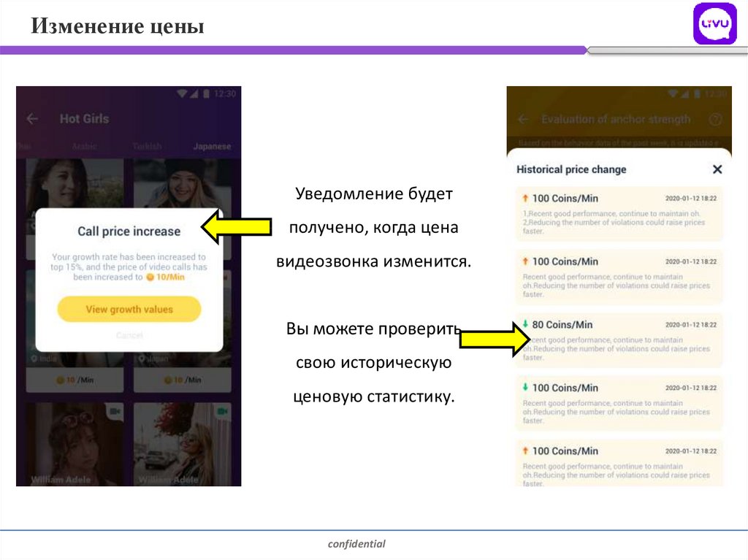Switch to the Japanese tab
The width and height of the screenshot is (748, 560).
211,146
